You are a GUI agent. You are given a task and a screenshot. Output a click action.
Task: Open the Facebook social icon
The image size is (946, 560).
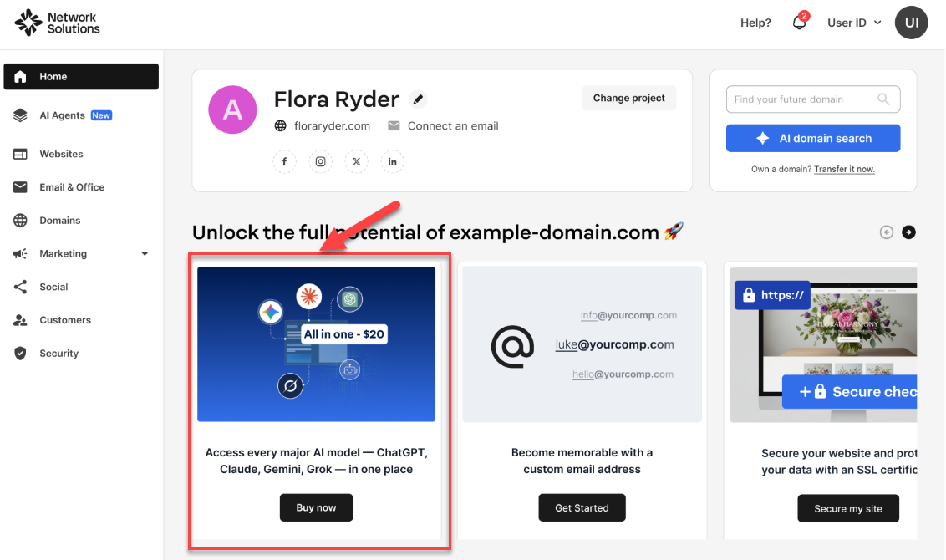(285, 161)
